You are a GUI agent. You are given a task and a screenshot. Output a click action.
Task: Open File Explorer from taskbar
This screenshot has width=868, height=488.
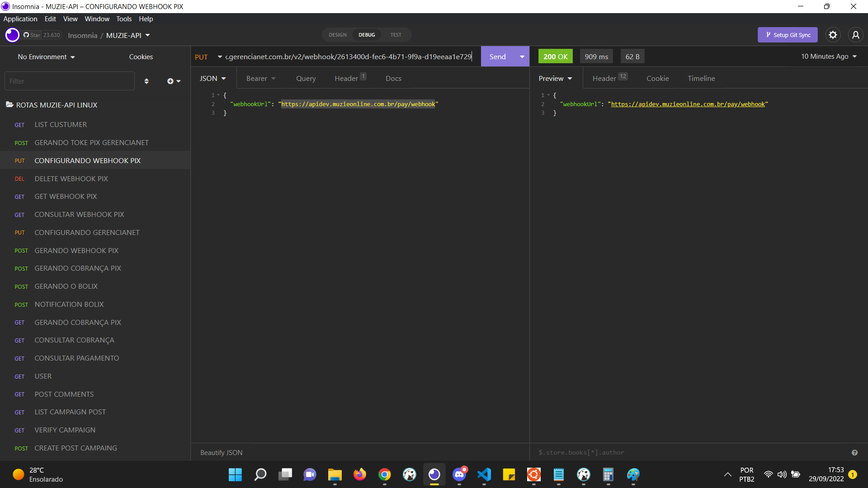coord(335,474)
